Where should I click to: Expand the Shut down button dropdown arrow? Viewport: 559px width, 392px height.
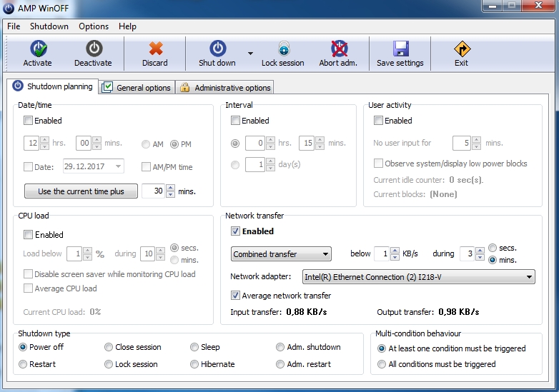(250, 54)
